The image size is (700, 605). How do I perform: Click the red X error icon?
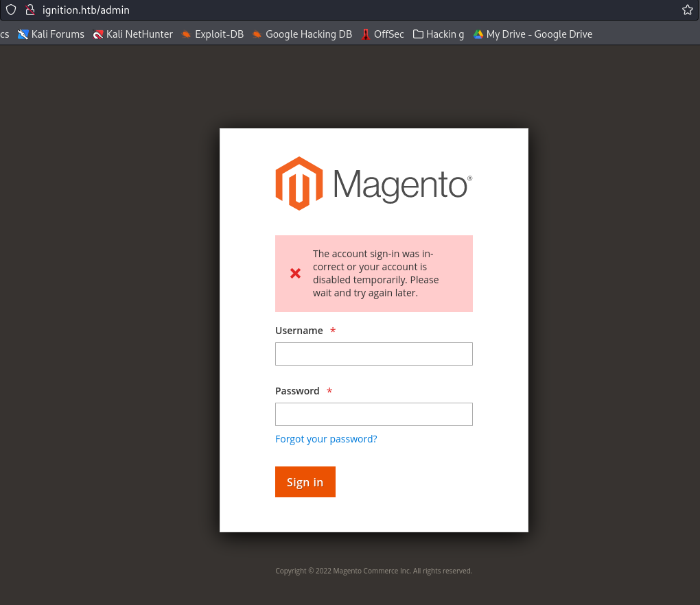295,273
